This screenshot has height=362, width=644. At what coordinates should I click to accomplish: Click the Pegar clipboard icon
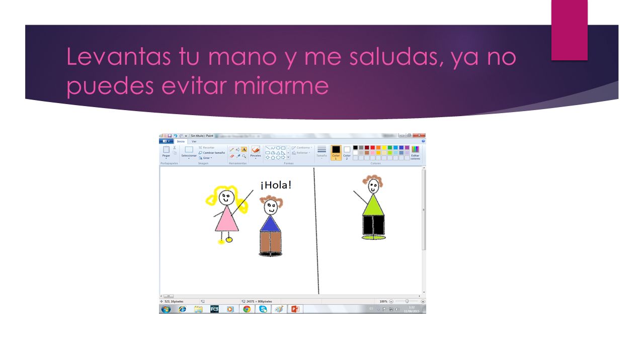tap(166, 149)
